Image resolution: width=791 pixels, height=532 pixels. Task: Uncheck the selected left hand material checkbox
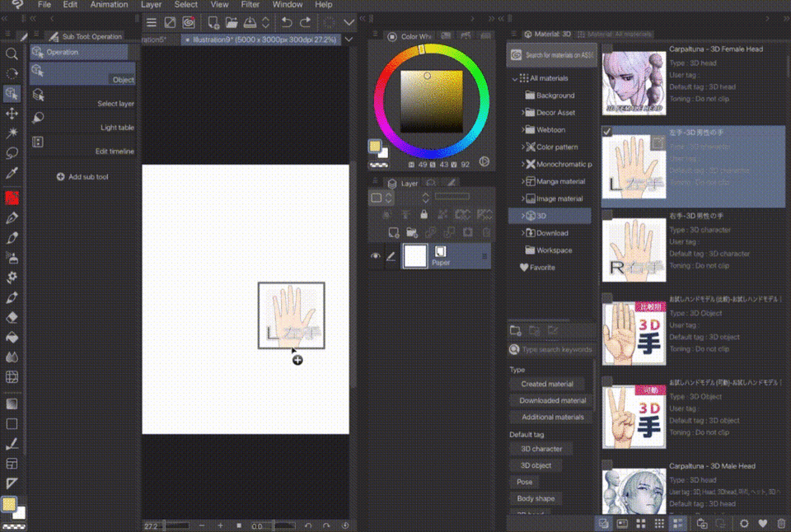pyautogui.click(x=607, y=132)
